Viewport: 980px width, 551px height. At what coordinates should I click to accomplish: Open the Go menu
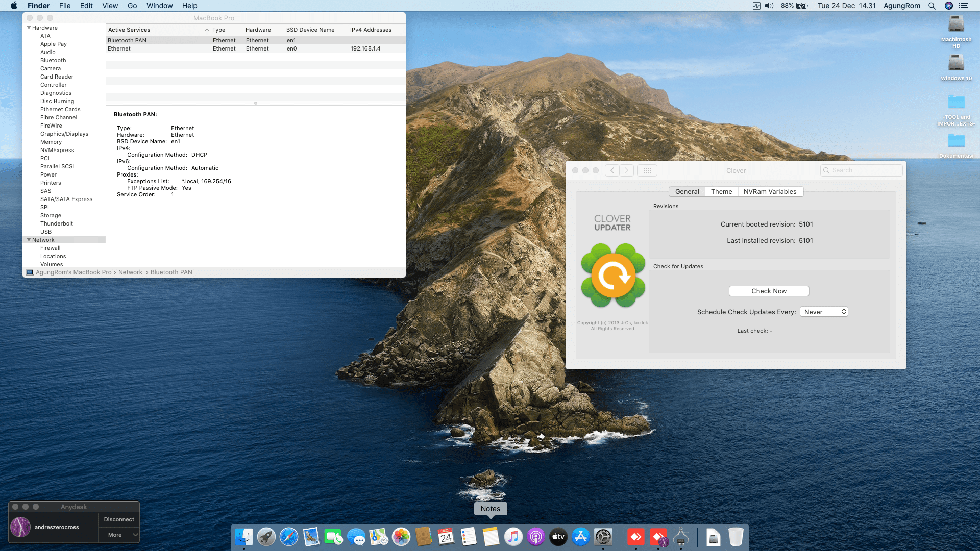pos(132,6)
